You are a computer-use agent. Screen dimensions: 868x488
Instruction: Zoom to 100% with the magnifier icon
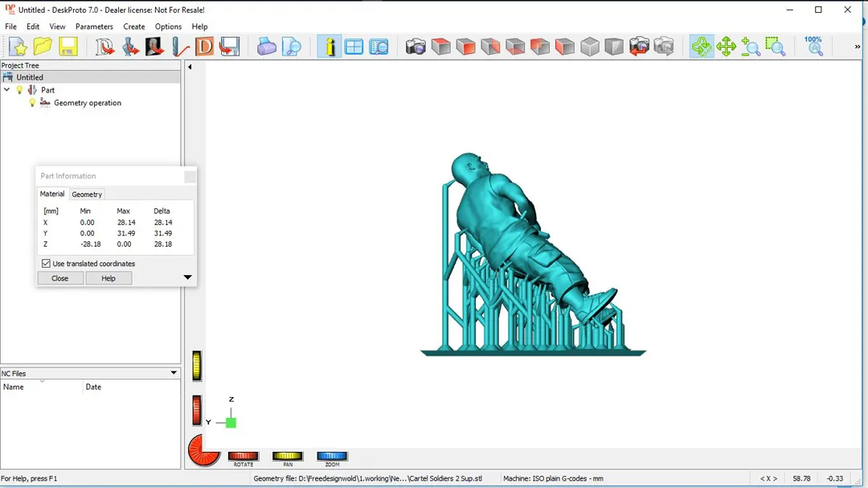(813, 47)
